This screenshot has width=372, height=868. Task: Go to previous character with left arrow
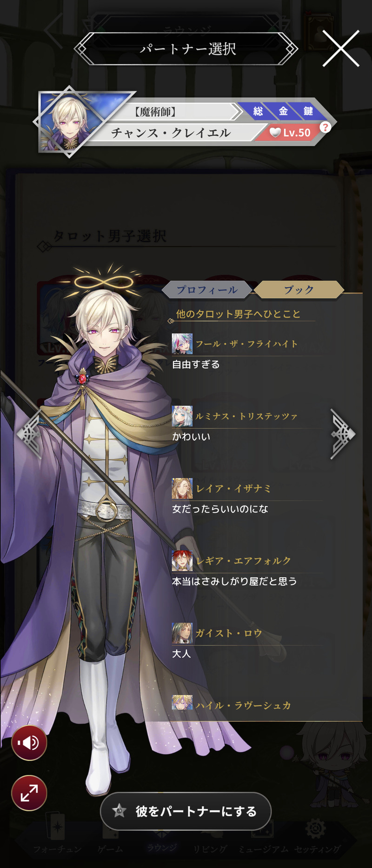(29, 434)
